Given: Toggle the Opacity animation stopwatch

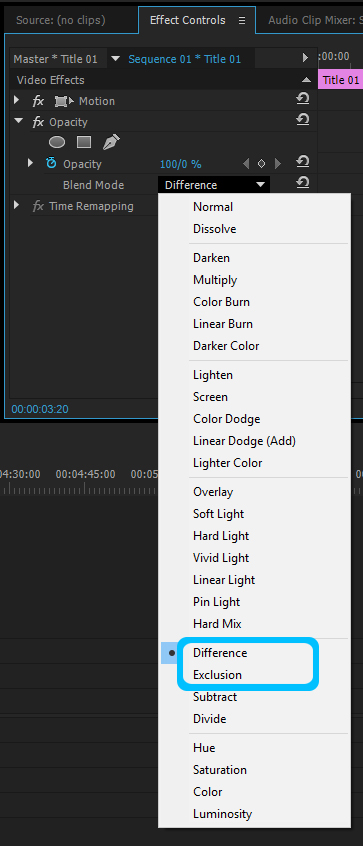Looking at the screenshot, I should 51,163.
